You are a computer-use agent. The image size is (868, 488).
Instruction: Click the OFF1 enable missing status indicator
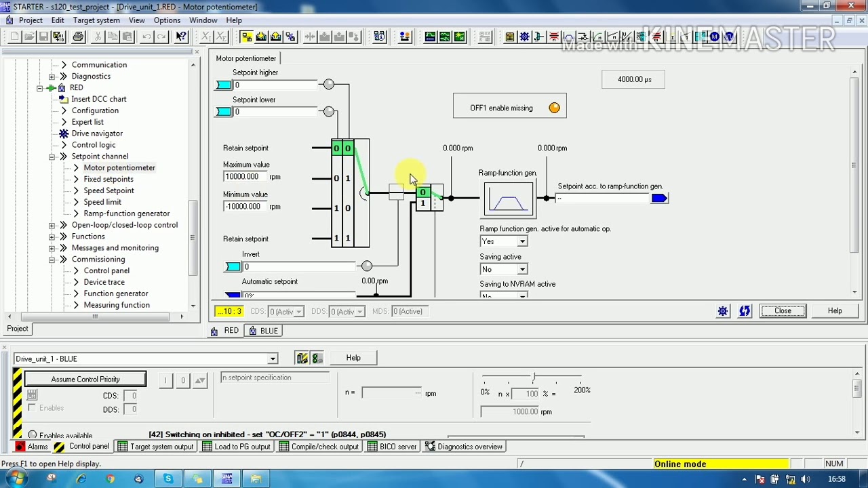pos(554,108)
